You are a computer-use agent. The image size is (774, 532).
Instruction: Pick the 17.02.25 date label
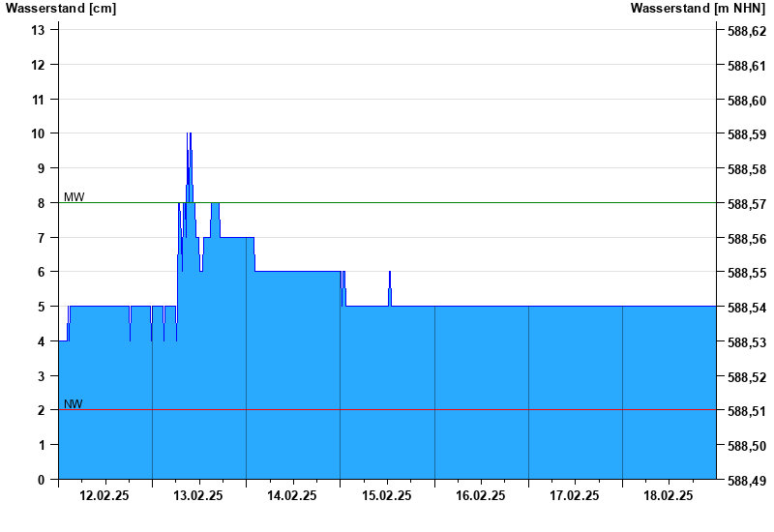tap(574, 496)
